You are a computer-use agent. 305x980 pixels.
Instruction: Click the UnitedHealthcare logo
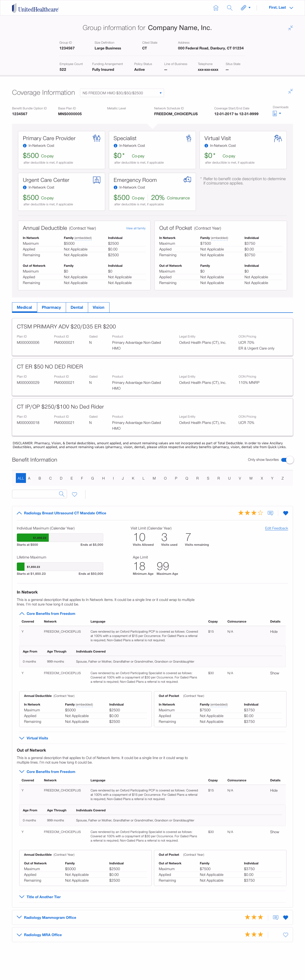(35, 8)
